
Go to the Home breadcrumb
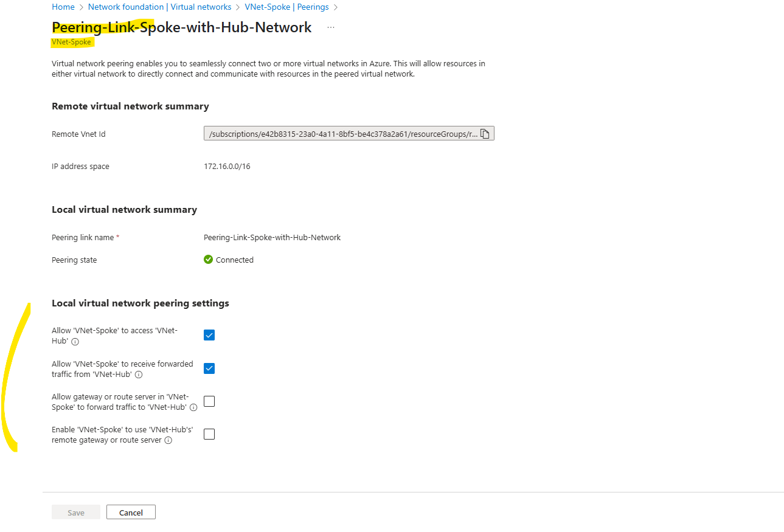[x=63, y=7]
